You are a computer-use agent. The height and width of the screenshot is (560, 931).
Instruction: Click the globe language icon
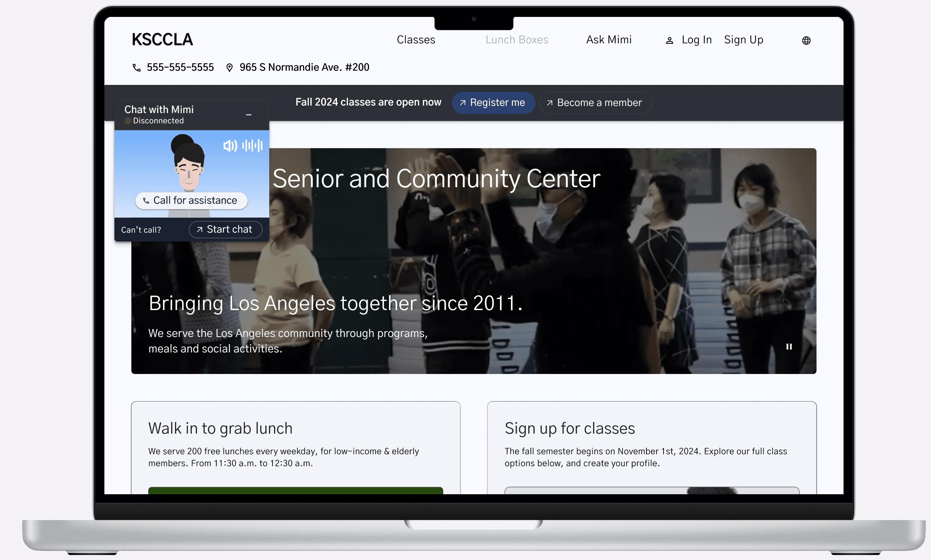806,40
